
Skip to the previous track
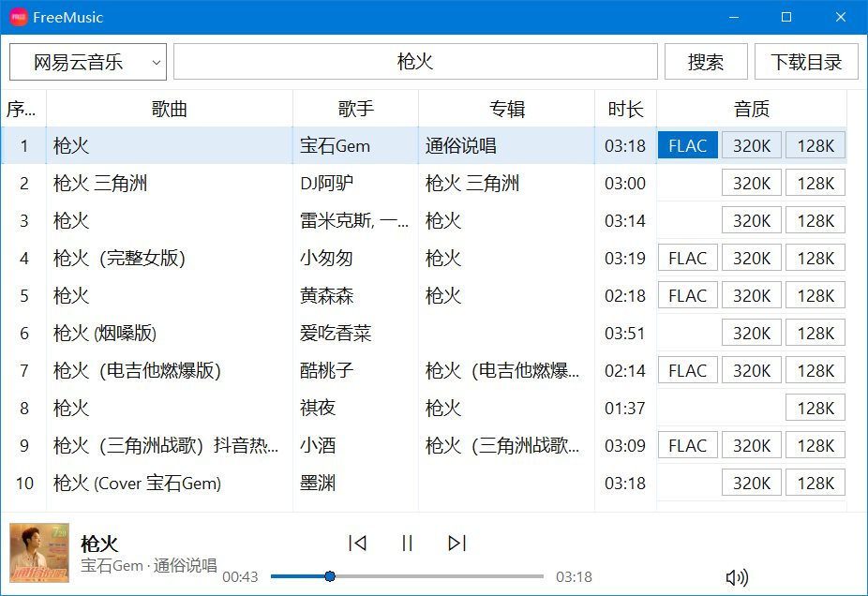358,543
